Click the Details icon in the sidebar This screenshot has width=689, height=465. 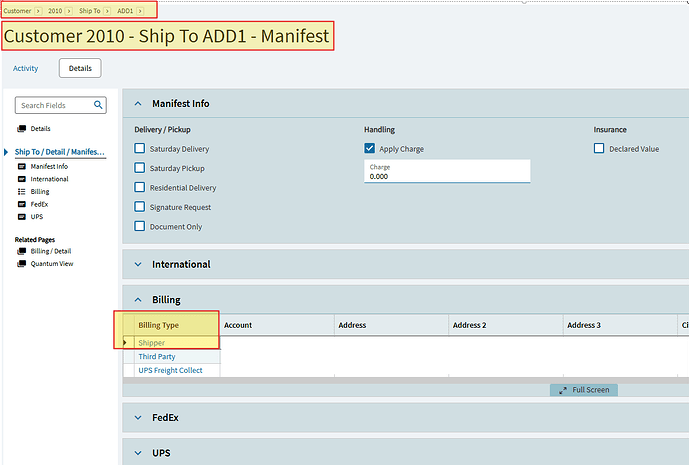coord(22,129)
